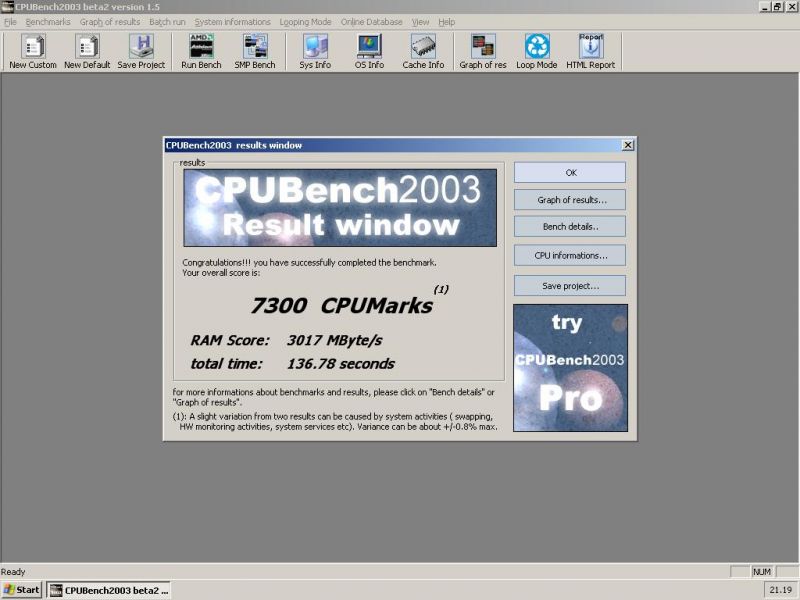Generate HTML Report from the toolbar
This screenshot has width=800, height=600.
pyautogui.click(x=591, y=52)
